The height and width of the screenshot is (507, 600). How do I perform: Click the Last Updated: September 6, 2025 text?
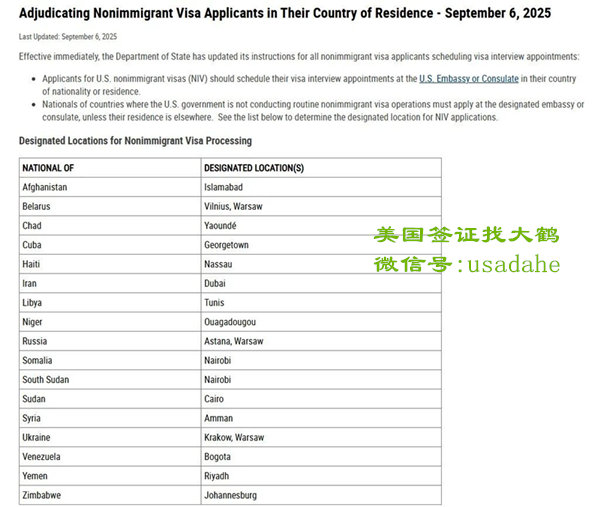point(68,37)
